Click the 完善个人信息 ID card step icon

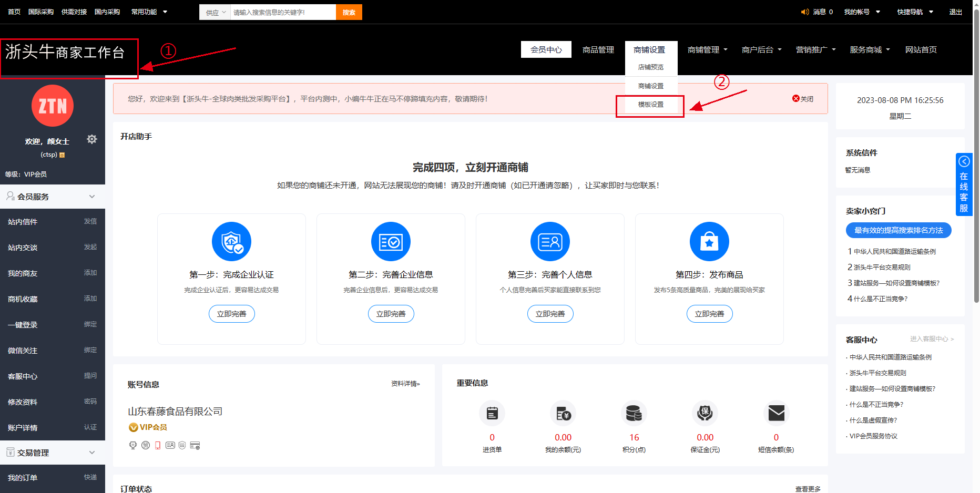click(550, 242)
